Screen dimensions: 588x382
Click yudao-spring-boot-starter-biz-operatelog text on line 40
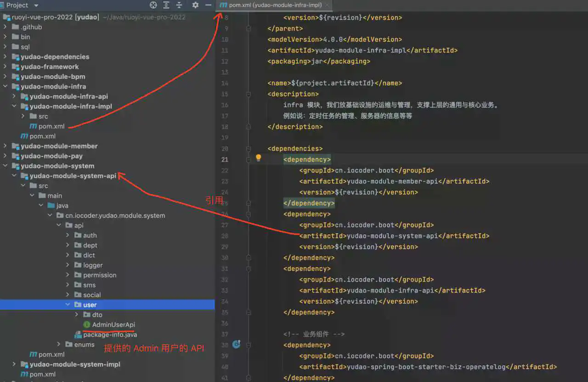(426, 367)
